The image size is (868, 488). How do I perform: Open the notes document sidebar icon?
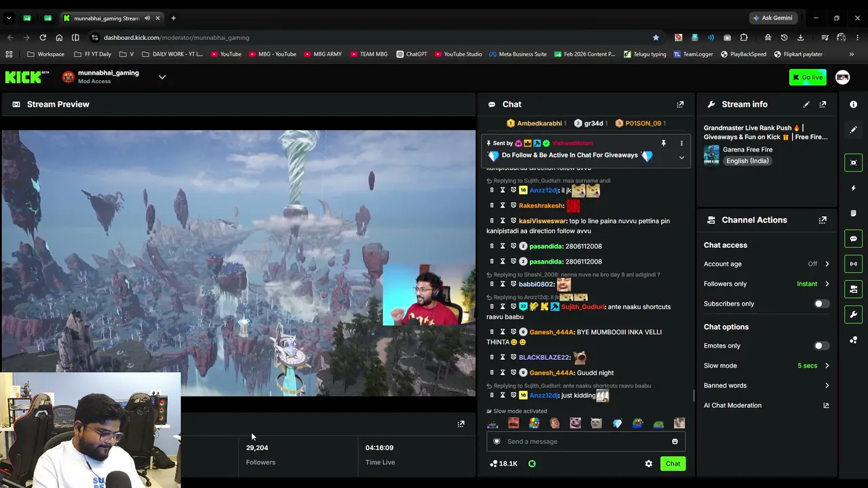click(x=854, y=213)
